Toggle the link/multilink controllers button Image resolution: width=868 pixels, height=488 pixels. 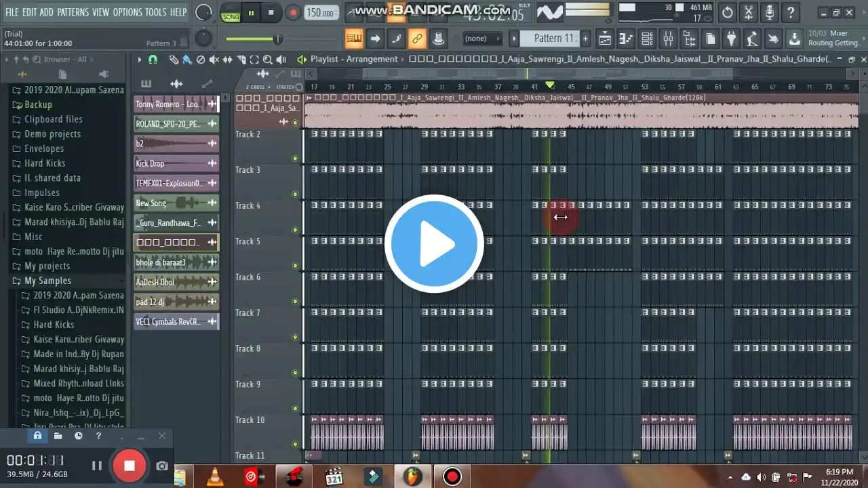pos(417,39)
